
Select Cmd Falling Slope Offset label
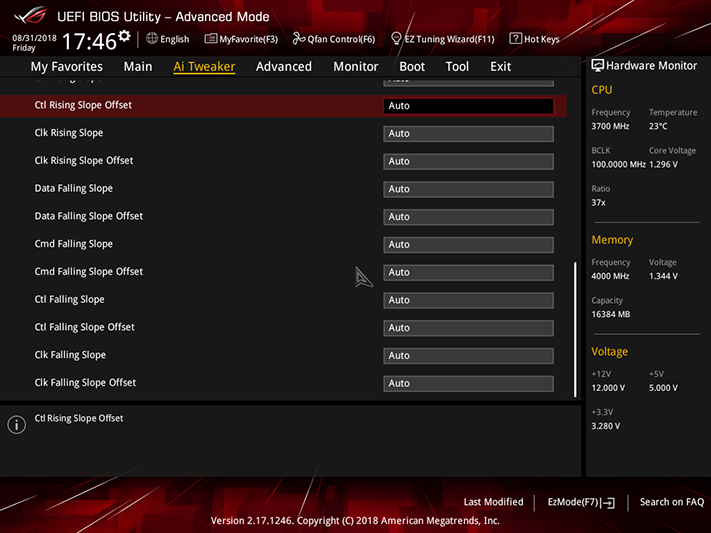click(89, 271)
